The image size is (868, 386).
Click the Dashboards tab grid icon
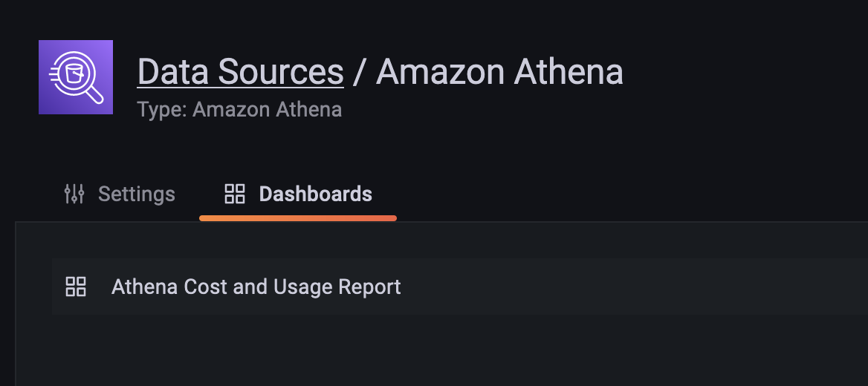pyautogui.click(x=235, y=194)
